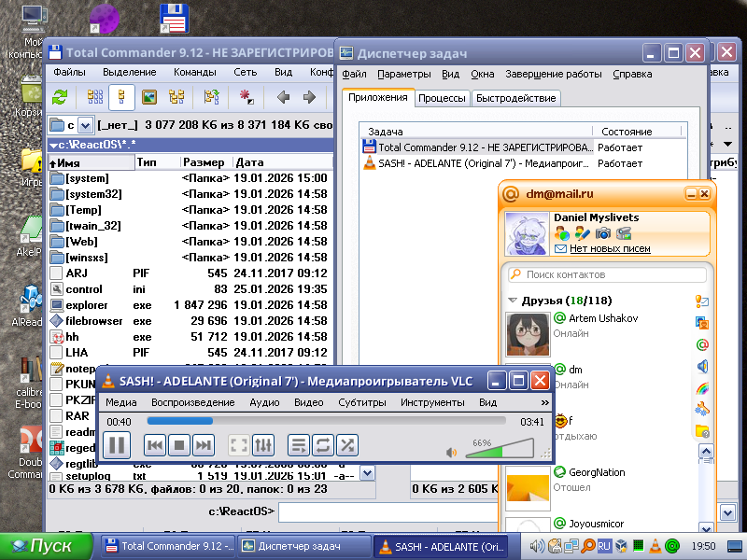Screen dimensions: 747x560
Task: Sort files by Размер column
Action: point(205,162)
